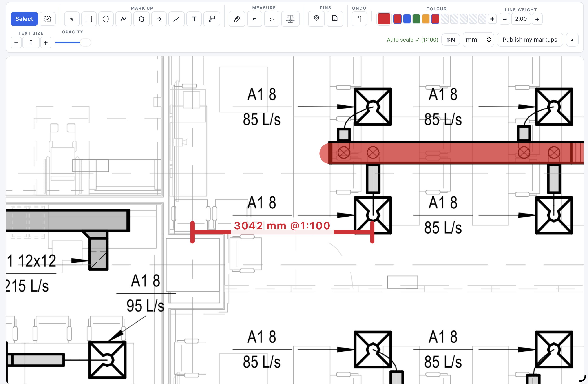The height and width of the screenshot is (384, 588).
Task: Click Publish my markups button
Action: click(x=530, y=40)
